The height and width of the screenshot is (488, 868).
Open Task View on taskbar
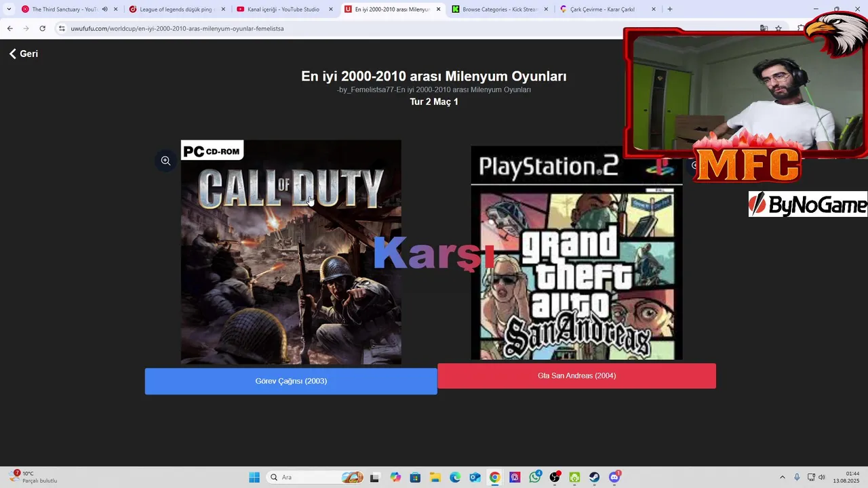pyautogui.click(x=374, y=477)
